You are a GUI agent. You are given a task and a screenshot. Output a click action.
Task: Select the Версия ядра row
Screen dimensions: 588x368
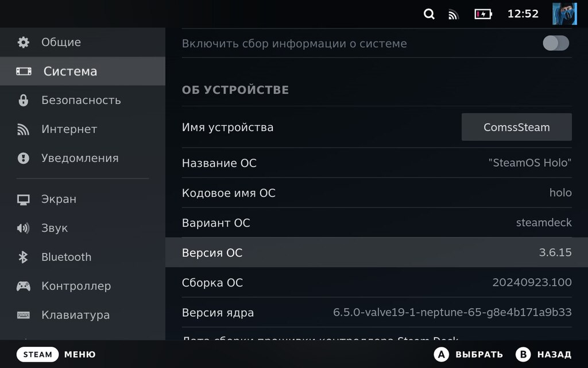pyautogui.click(x=376, y=313)
